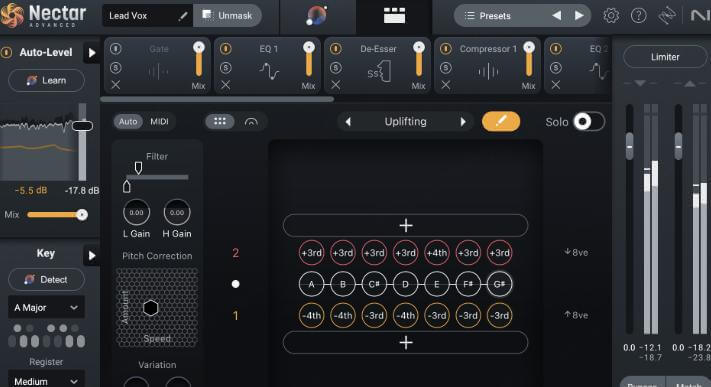Click the Auto-Level Mix slider
Screen dimensions: 711x387
tap(57, 215)
